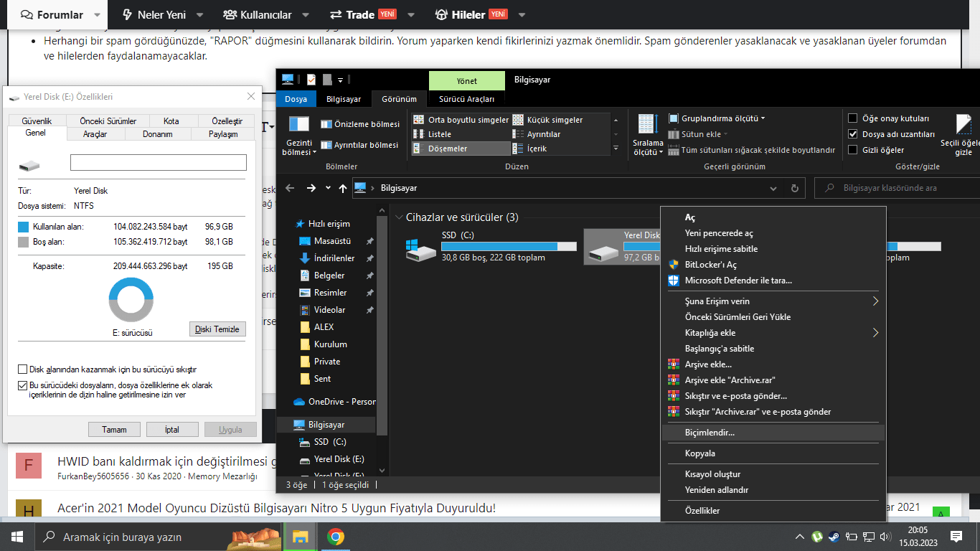Image resolution: width=980 pixels, height=551 pixels.
Task: Select İndirilenler in the navigation pane
Action: (x=334, y=258)
